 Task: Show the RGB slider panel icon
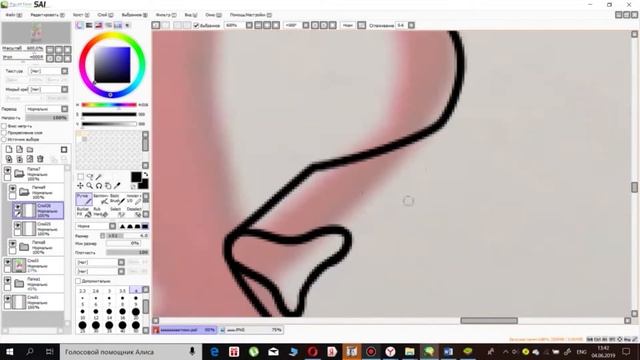(x=89, y=25)
